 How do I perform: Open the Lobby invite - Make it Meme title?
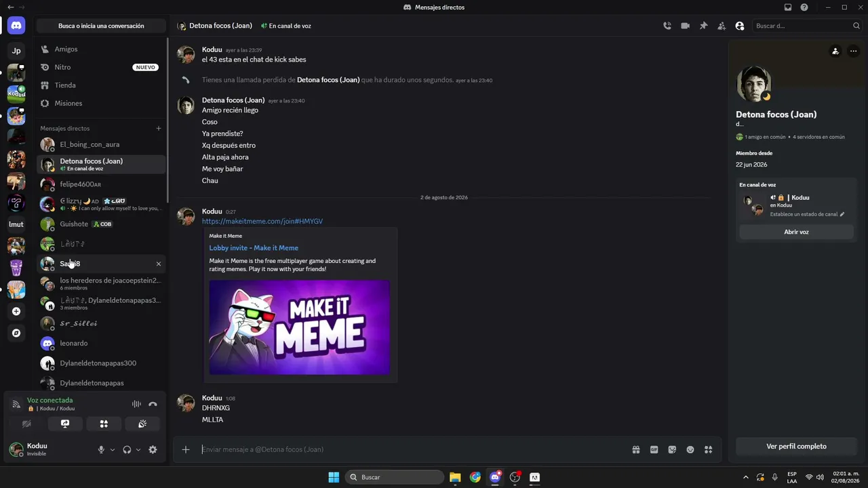[254, 248]
